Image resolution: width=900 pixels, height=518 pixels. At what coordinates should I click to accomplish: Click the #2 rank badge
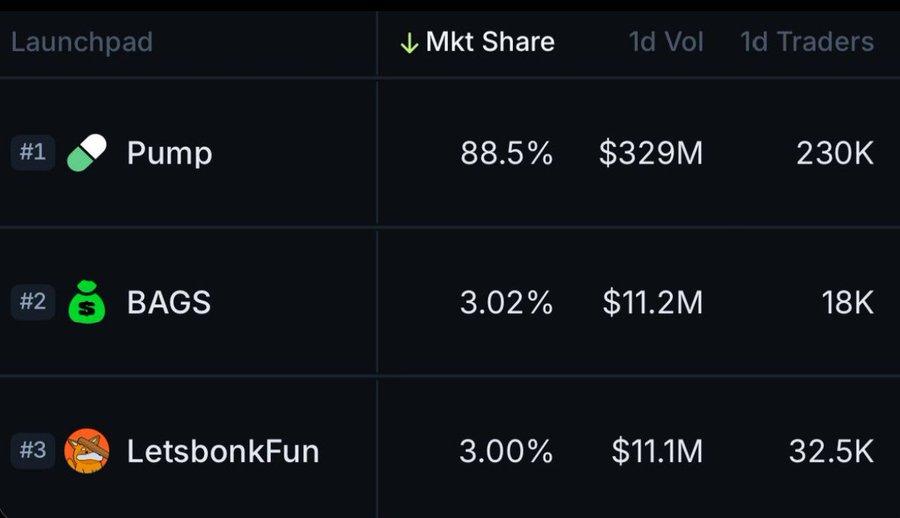pyautogui.click(x=33, y=302)
